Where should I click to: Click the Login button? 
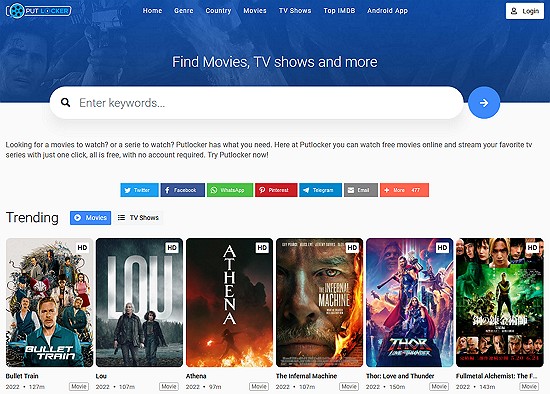pos(525,11)
